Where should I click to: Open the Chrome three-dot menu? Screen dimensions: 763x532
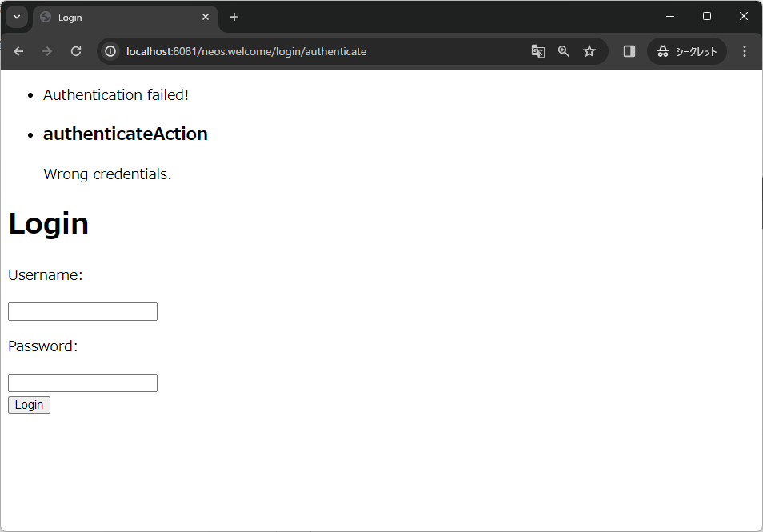coord(744,51)
